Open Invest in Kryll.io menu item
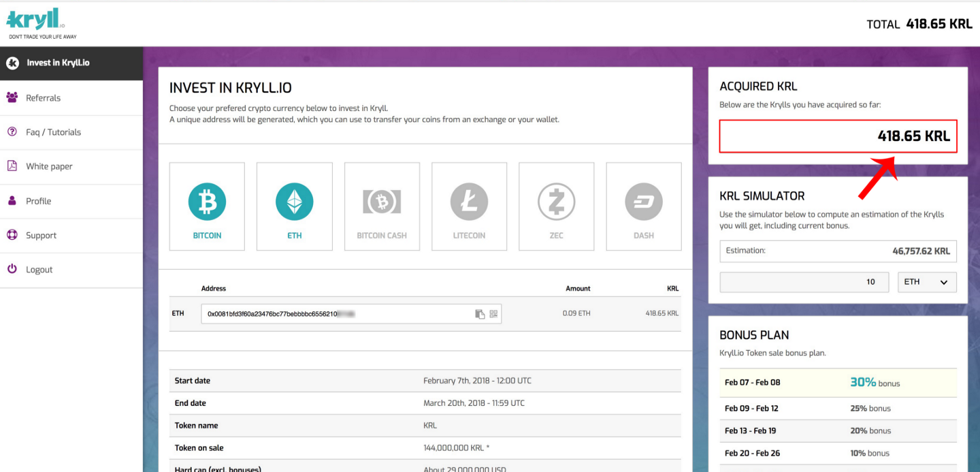This screenshot has height=472, width=980. (x=71, y=63)
